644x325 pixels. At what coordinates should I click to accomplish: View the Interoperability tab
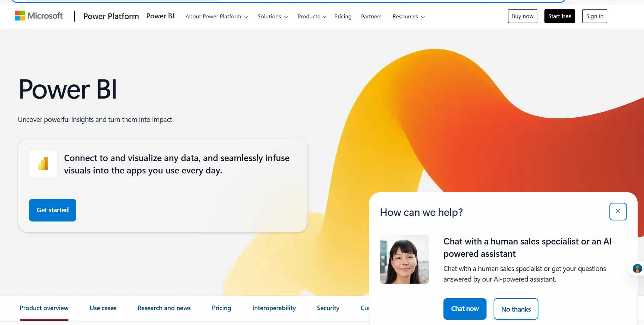point(274,308)
